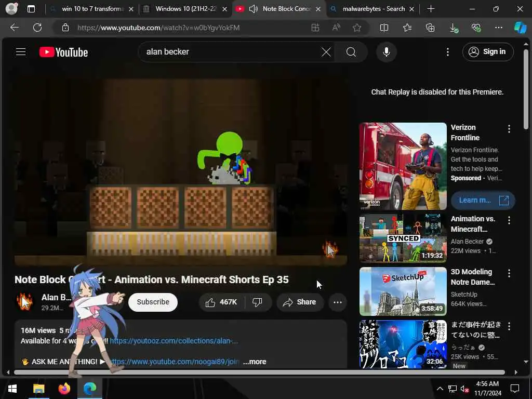Go back with browser back arrow
Viewport: 532px width, 399px height.
click(x=14, y=28)
